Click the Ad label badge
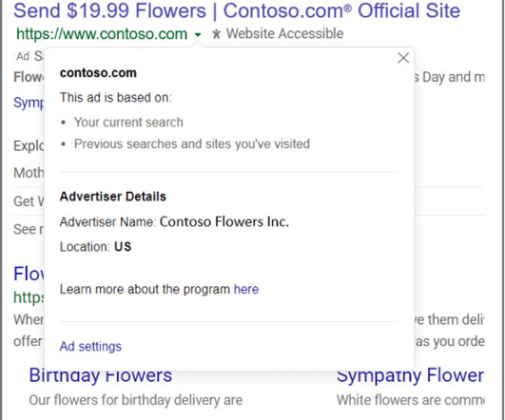The height and width of the screenshot is (420, 505). pos(23,56)
